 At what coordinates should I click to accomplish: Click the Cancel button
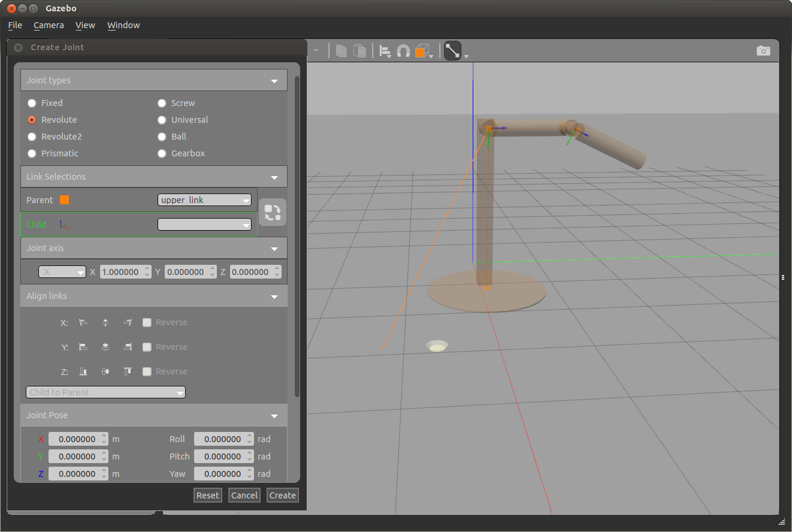(x=244, y=495)
